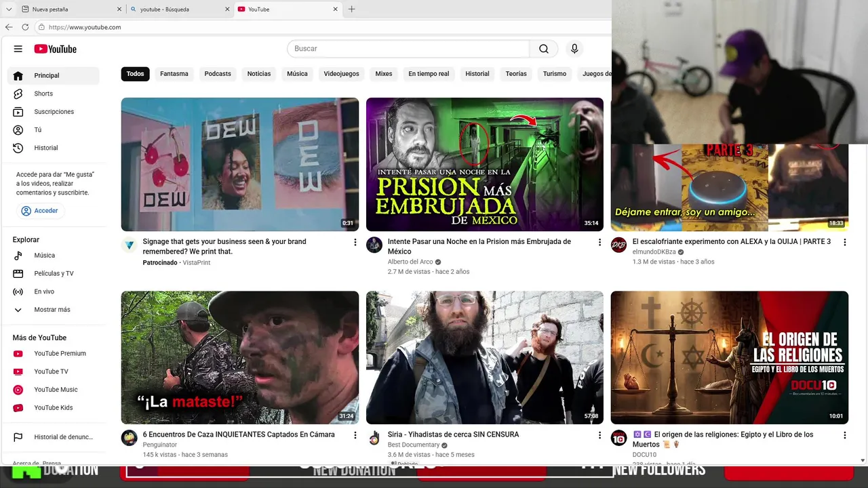
Task: Select the Teorías filter chip
Action: [516, 74]
